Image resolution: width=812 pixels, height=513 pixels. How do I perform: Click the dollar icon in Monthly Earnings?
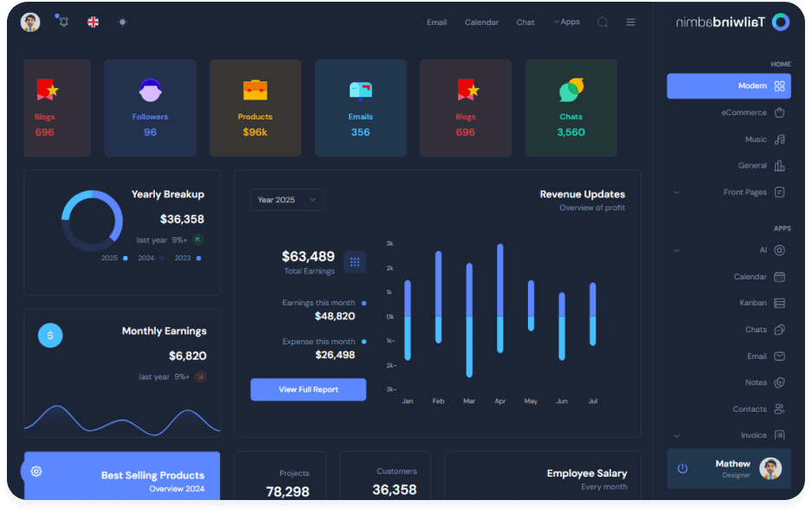[x=50, y=335]
